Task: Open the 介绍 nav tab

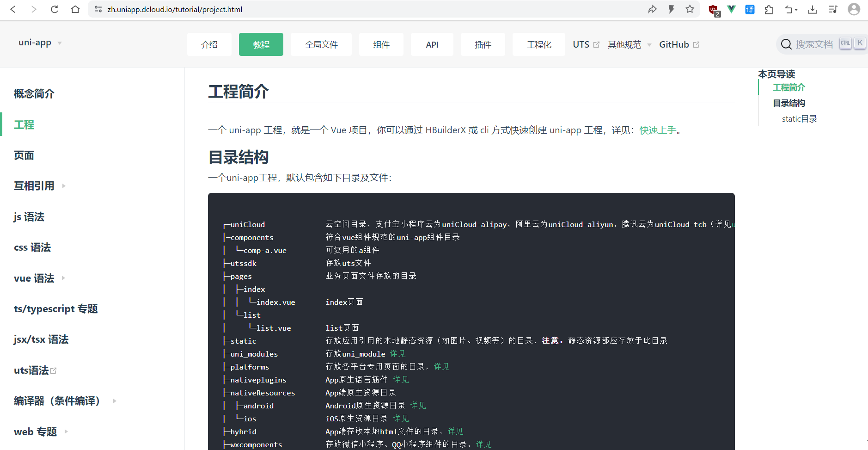Action: point(209,44)
